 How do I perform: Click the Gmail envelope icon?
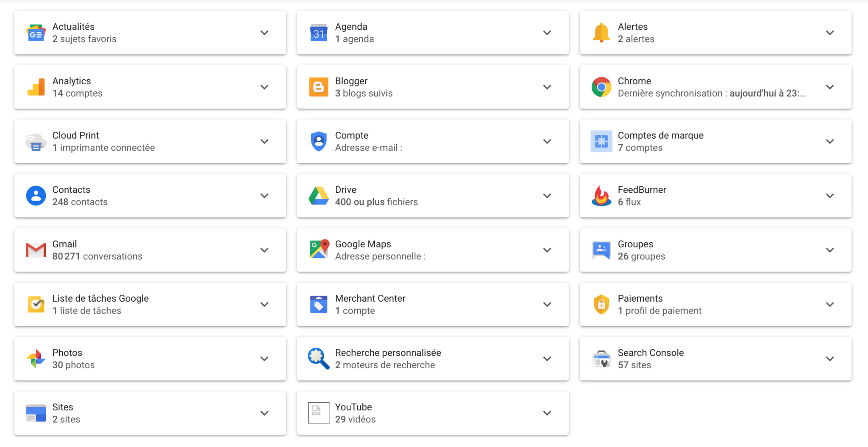(36, 250)
